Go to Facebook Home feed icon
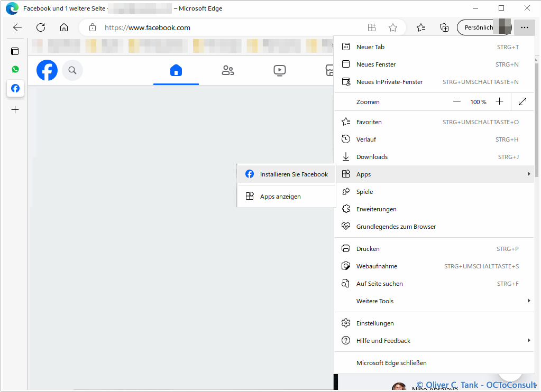 point(176,70)
